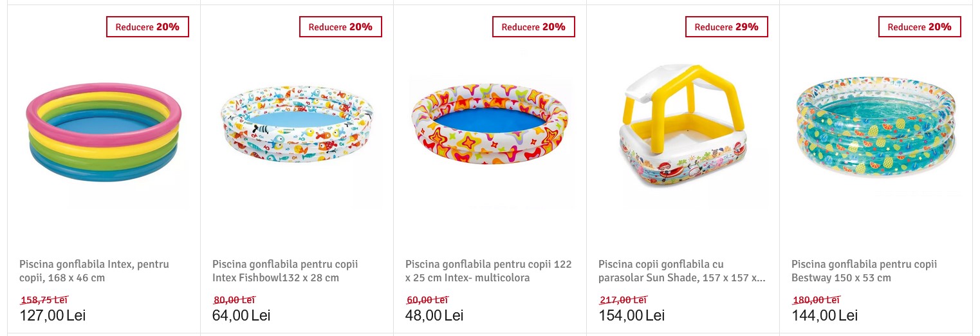Click the Reducere 20% badge on rainbow pool
The width and height of the screenshot is (980, 336).
tap(147, 27)
